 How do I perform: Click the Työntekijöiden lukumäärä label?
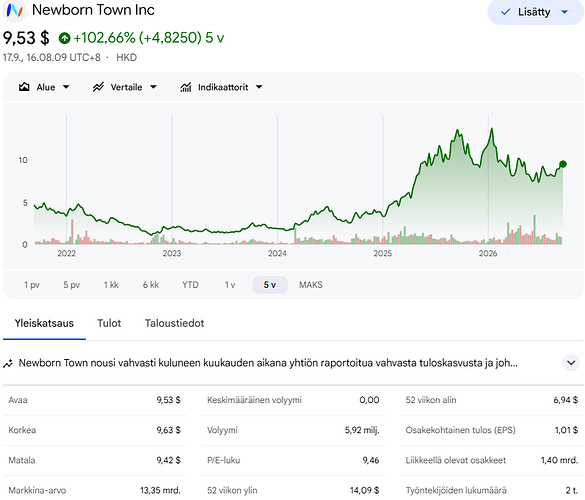point(456,490)
